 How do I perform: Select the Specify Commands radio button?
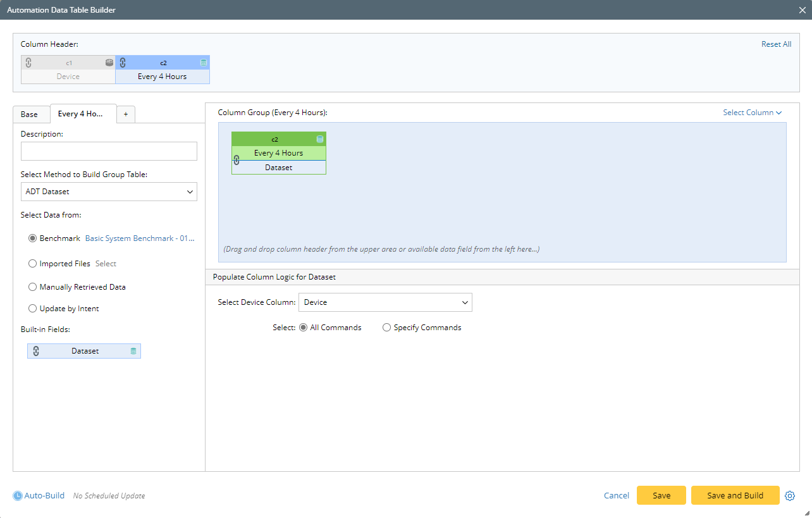coord(386,328)
